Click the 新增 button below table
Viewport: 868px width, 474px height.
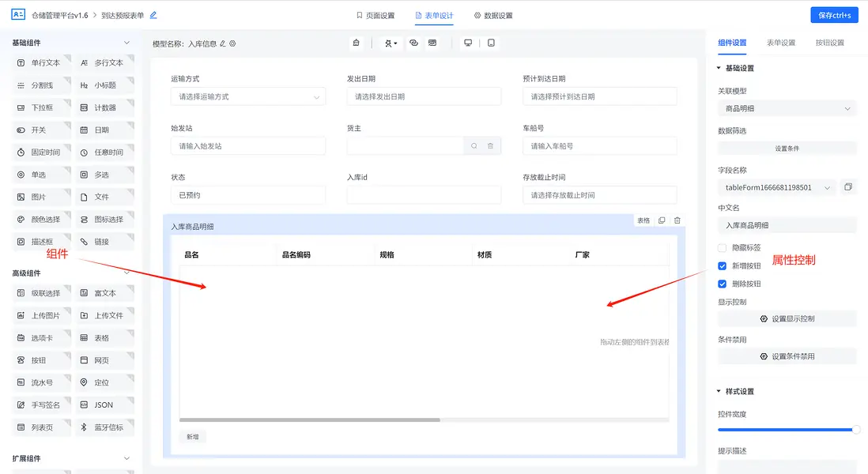(193, 437)
